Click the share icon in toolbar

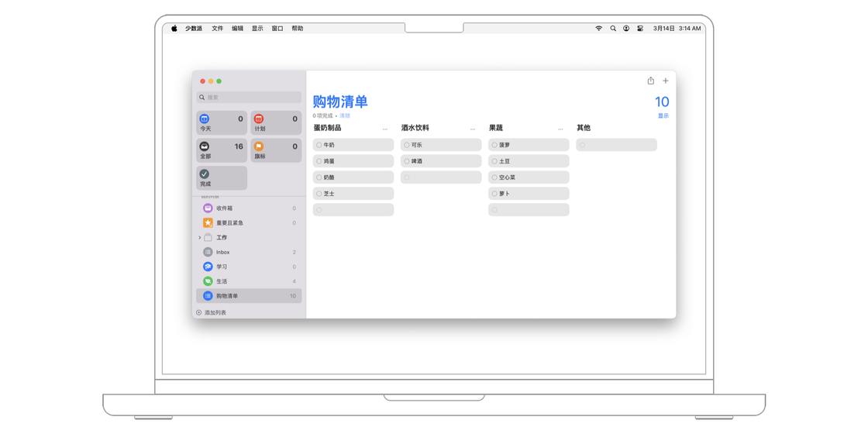point(650,81)
